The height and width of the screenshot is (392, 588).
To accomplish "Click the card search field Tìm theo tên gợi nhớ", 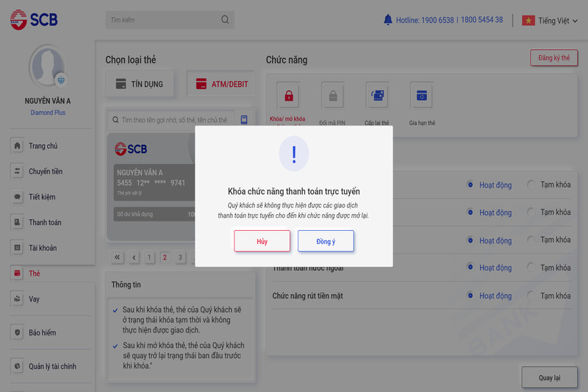I will pos(171,120).
